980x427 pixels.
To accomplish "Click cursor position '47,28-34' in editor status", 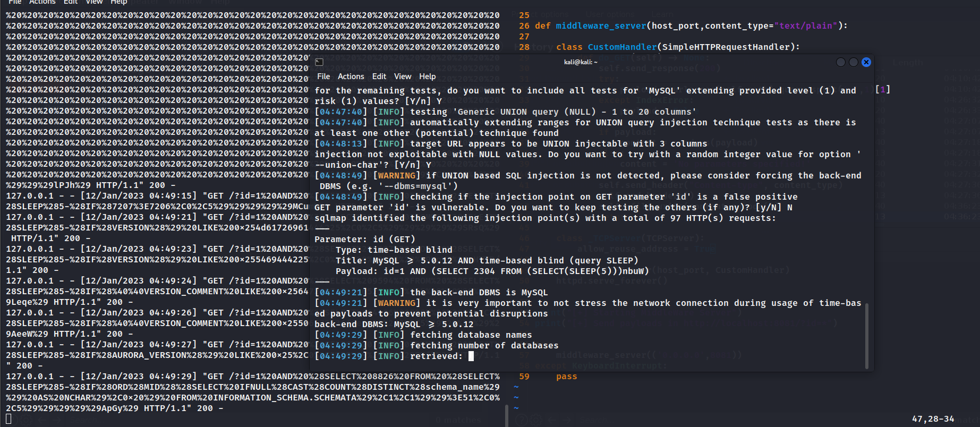I will [933, 419].
